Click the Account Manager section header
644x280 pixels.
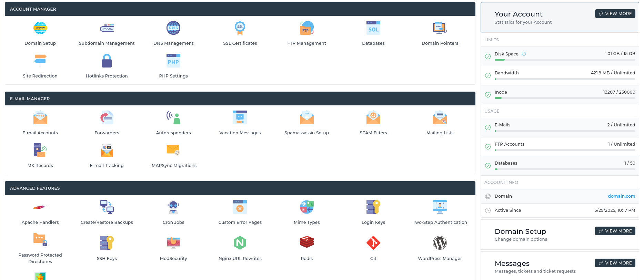pos(240,9)
